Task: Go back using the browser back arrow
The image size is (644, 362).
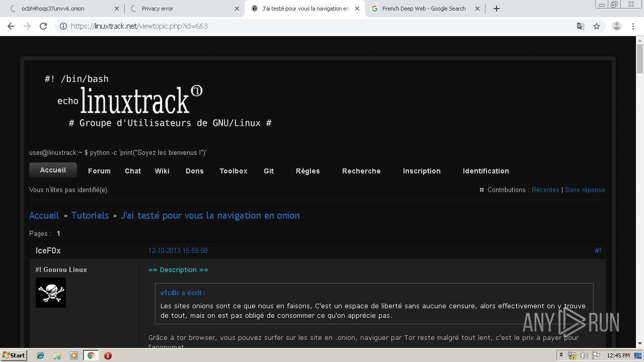Action: 11,26
